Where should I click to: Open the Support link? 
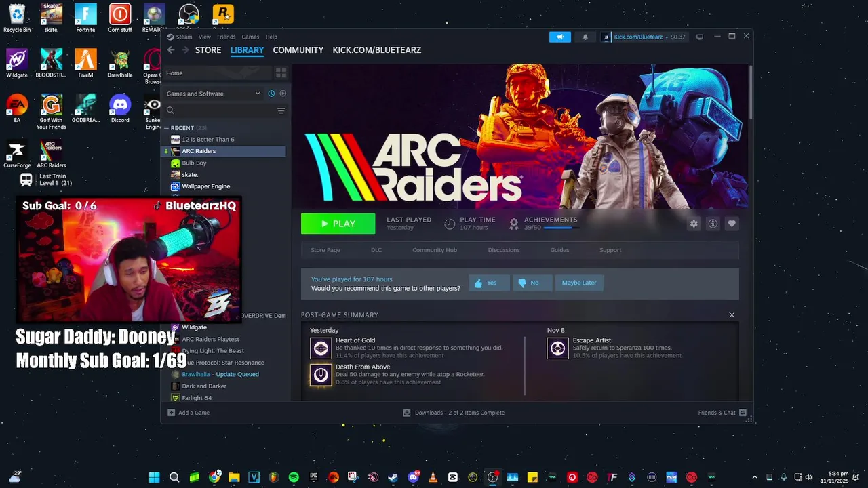pyautogui.click(x=610, y=250)
